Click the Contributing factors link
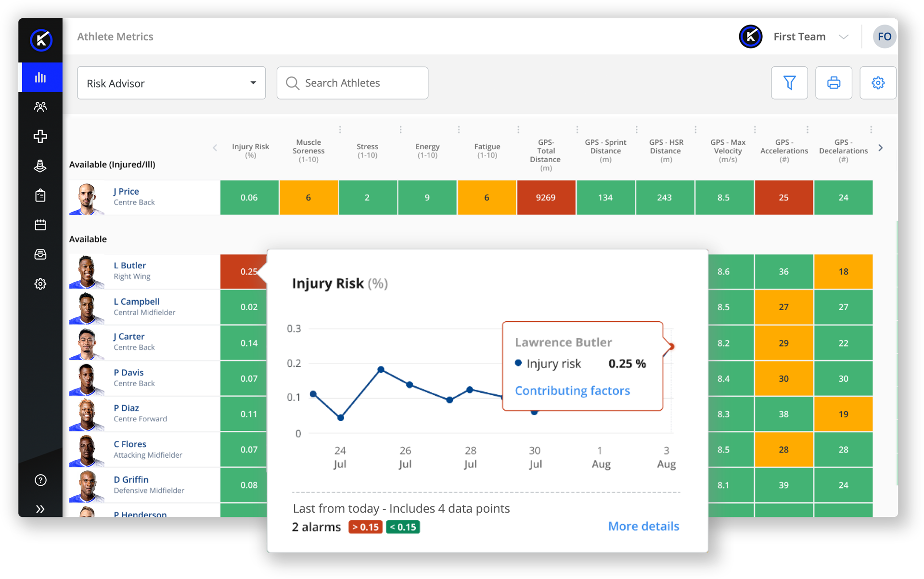This screenshot has width=924, height=579. (572, 390)
